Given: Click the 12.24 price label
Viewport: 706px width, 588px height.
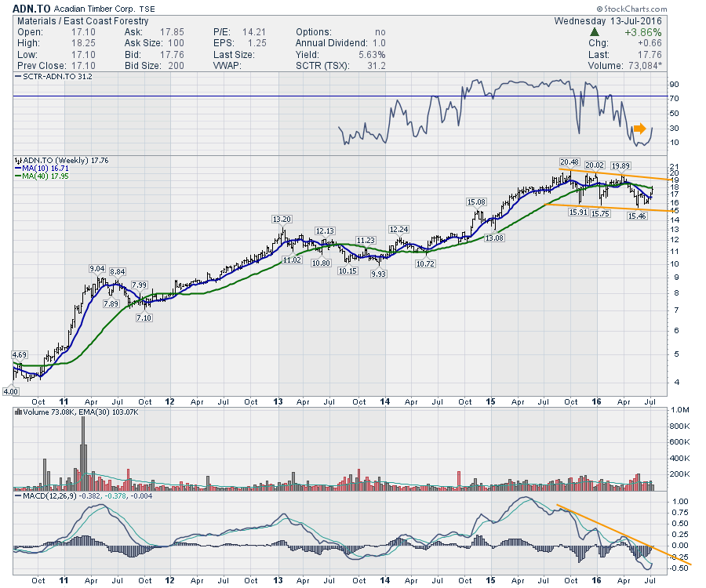Looking at the screenshot, I should [x=399, y=229].
